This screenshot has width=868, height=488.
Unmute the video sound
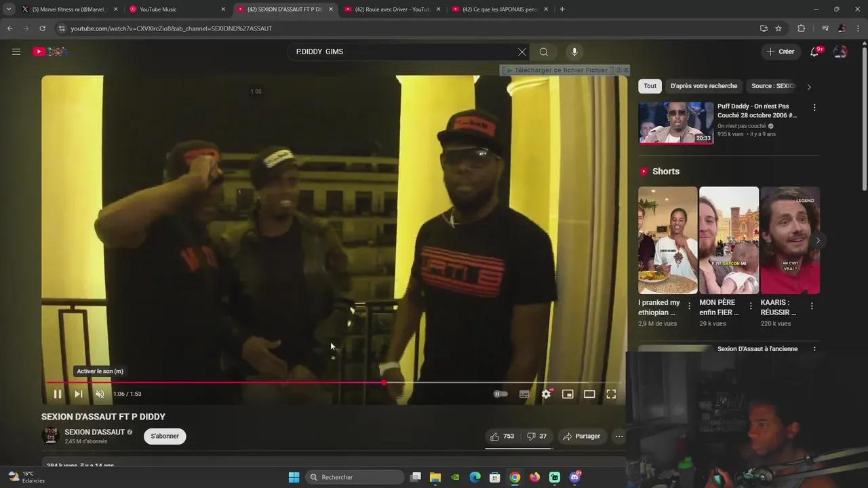100,394
